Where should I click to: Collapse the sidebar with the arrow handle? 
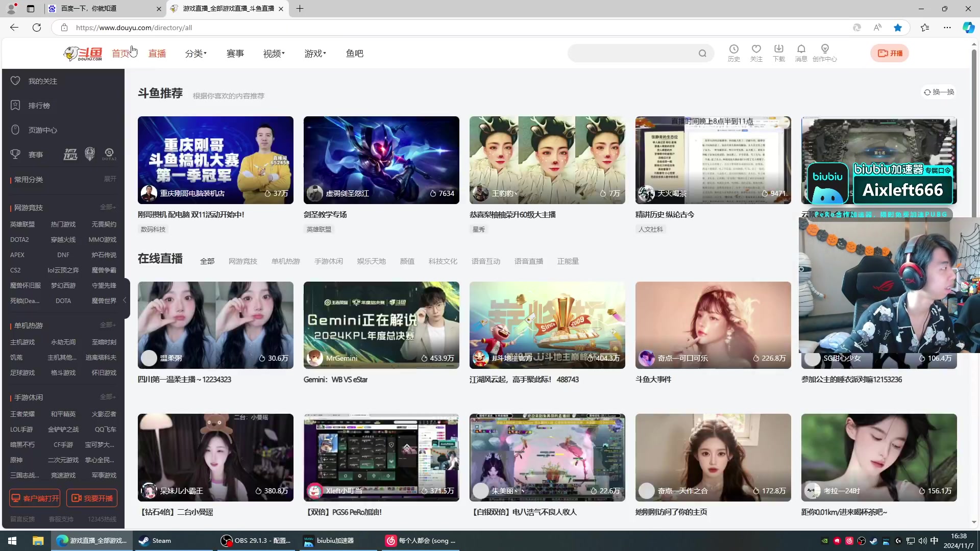[x=126, y=300]
